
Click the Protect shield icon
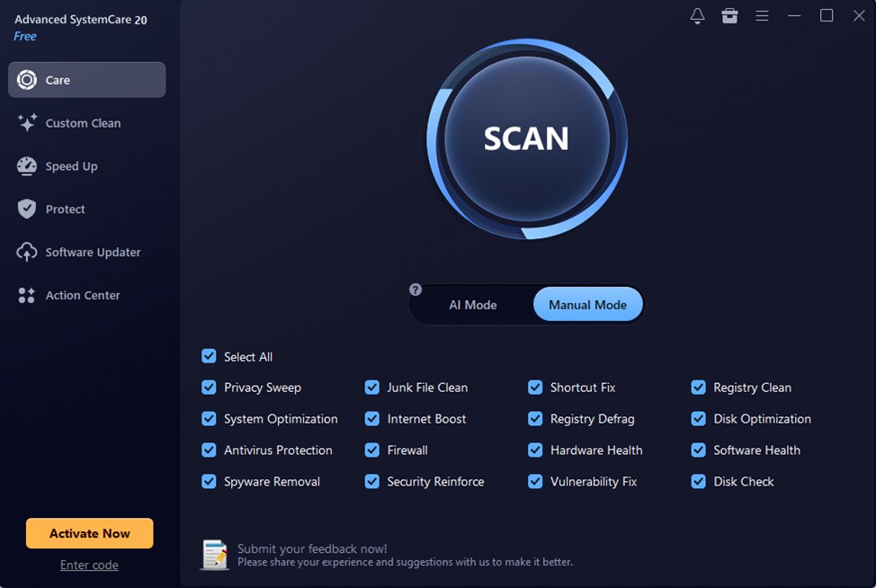(26, 209)
